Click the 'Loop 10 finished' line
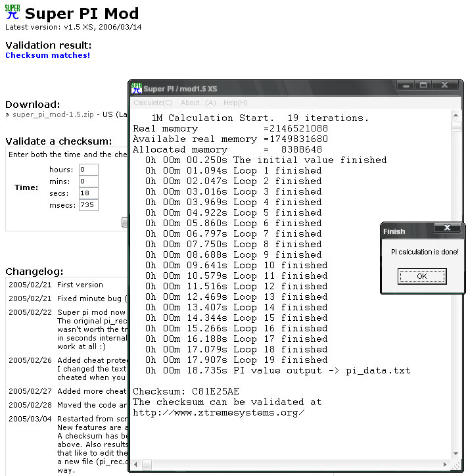The width and height of the screenshot is (468, 476). (x=236, y=266)
